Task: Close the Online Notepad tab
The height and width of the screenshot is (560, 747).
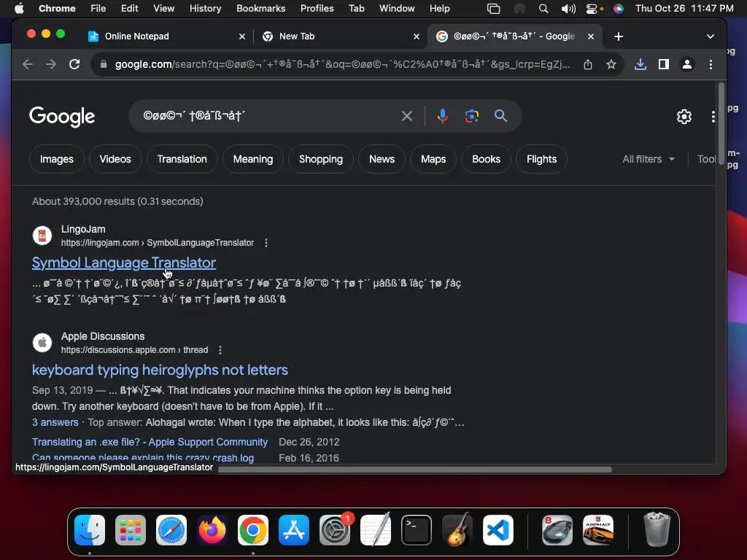Action: [242, 36]
